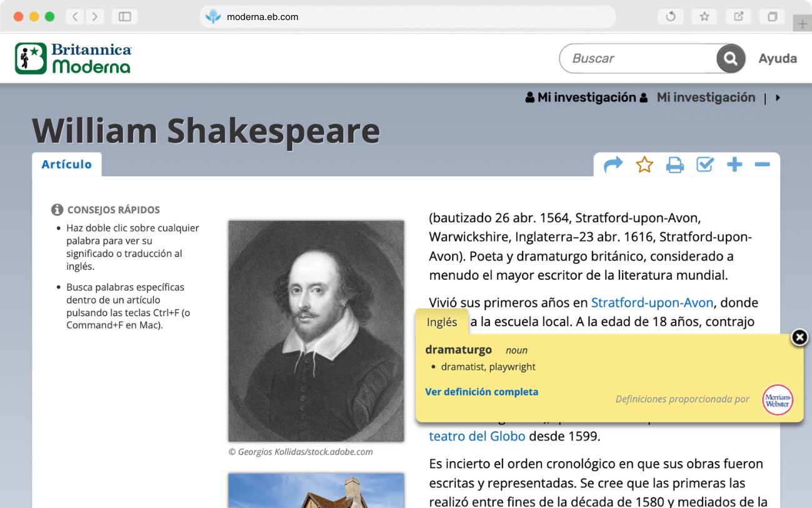Select the Artículo tab
This screenshot has width=812, height=508.
pos(67,165)
